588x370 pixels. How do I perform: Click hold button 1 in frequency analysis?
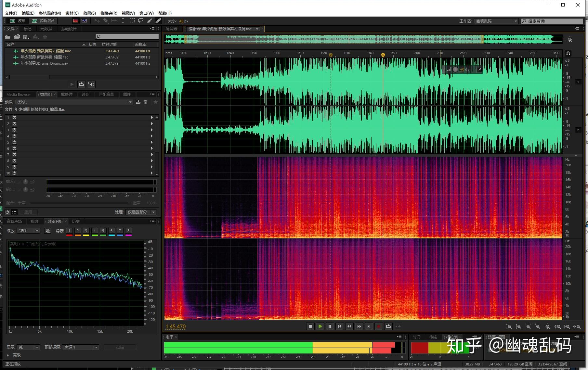69,231
